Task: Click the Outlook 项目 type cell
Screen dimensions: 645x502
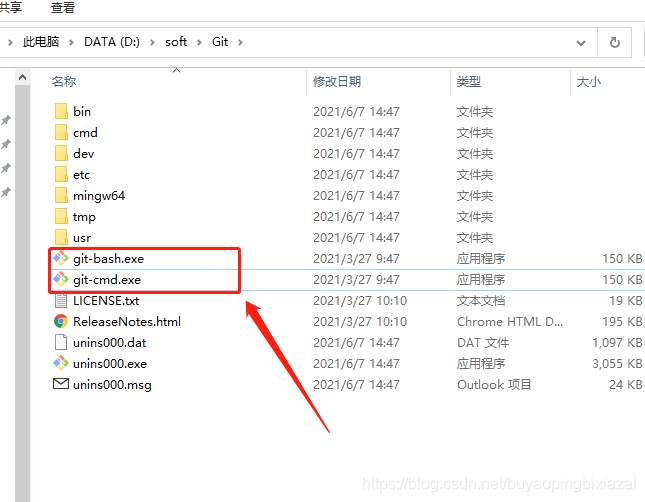Action: (x=494, y=384)
